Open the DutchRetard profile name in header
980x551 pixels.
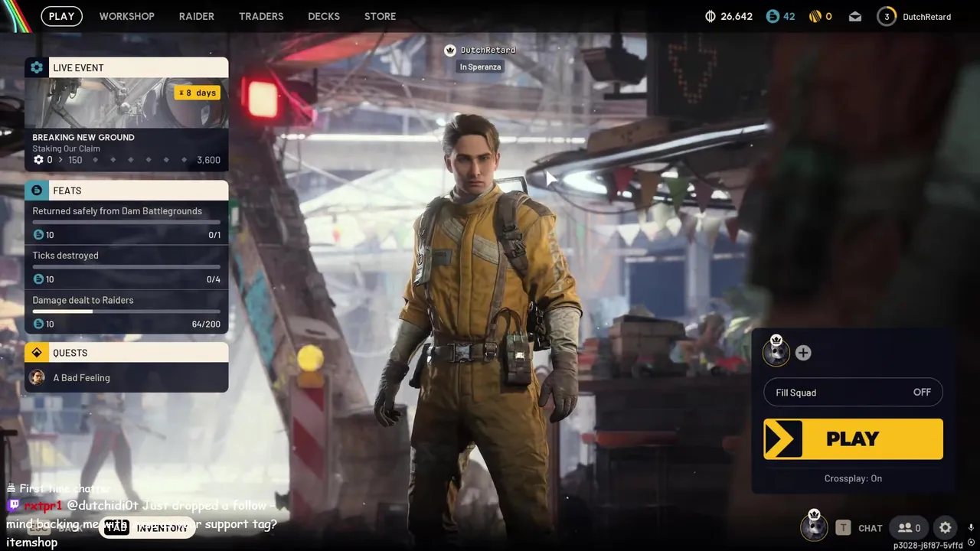click(926, 17)
